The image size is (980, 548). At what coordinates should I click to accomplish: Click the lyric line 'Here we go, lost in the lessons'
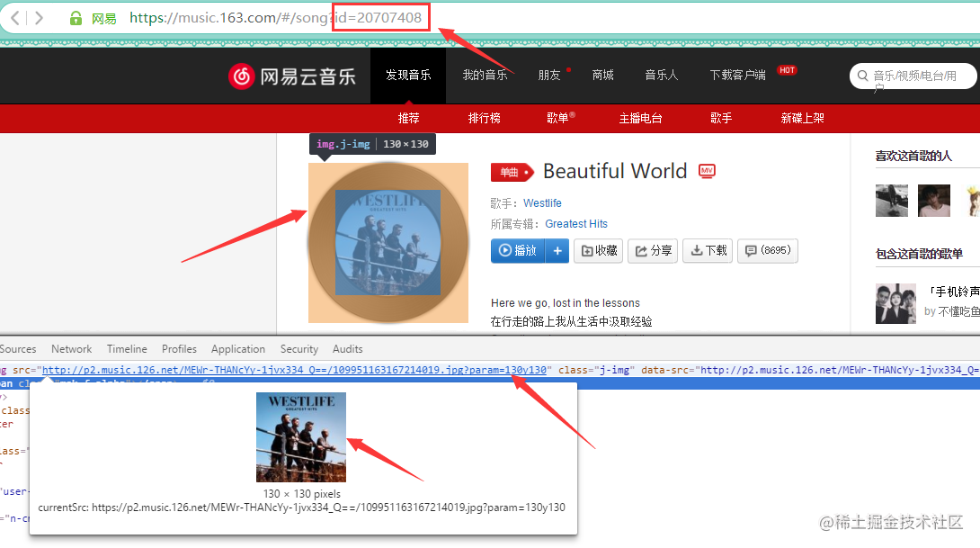(565, 303)
